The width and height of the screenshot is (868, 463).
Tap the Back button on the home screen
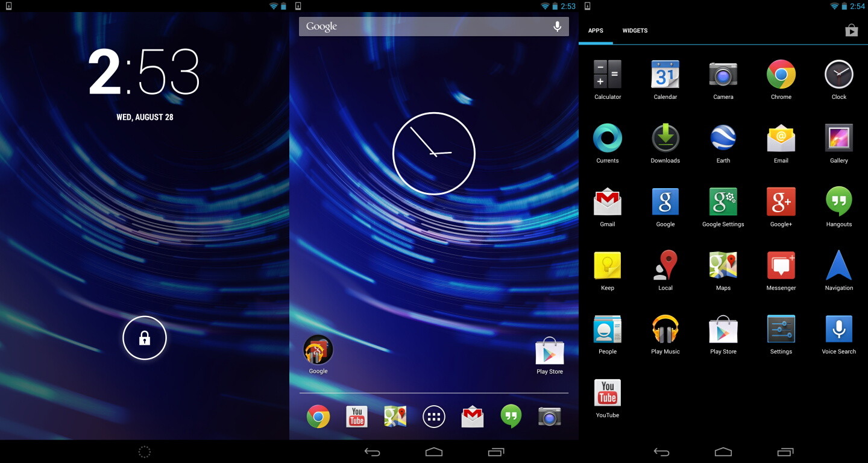(x=373, y=452)
